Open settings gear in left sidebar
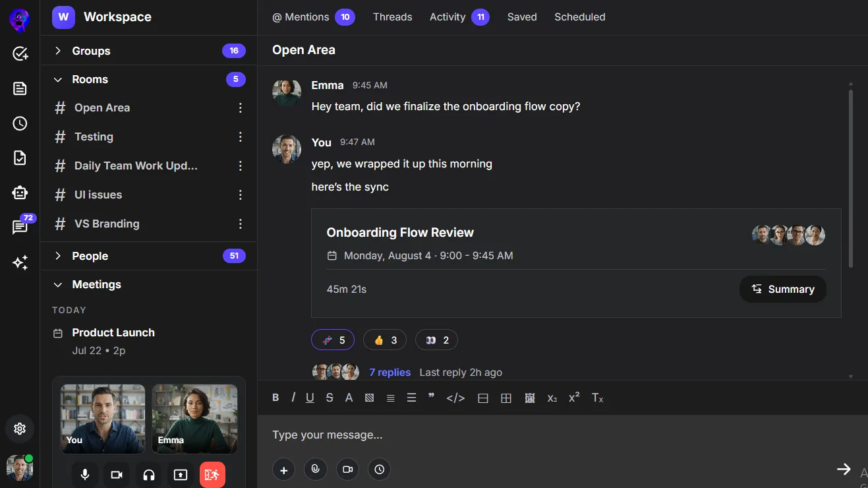Screen dimensions: 868x488 tap(20, 429)
